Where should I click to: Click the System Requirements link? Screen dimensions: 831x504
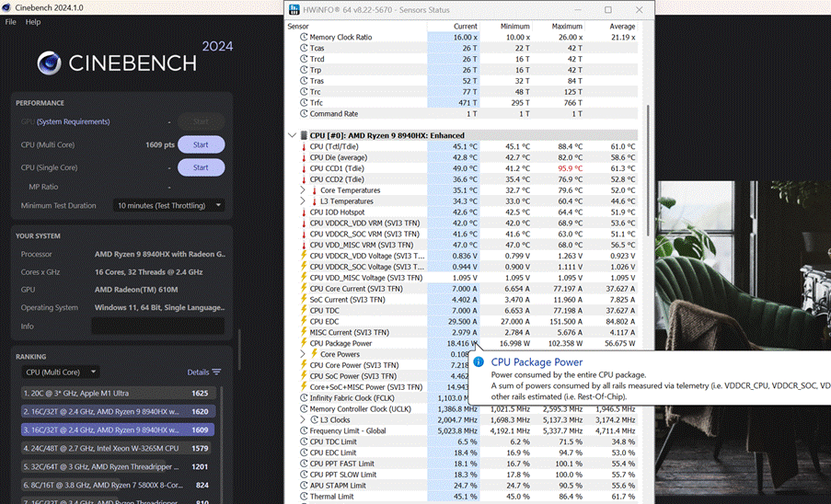73,121
